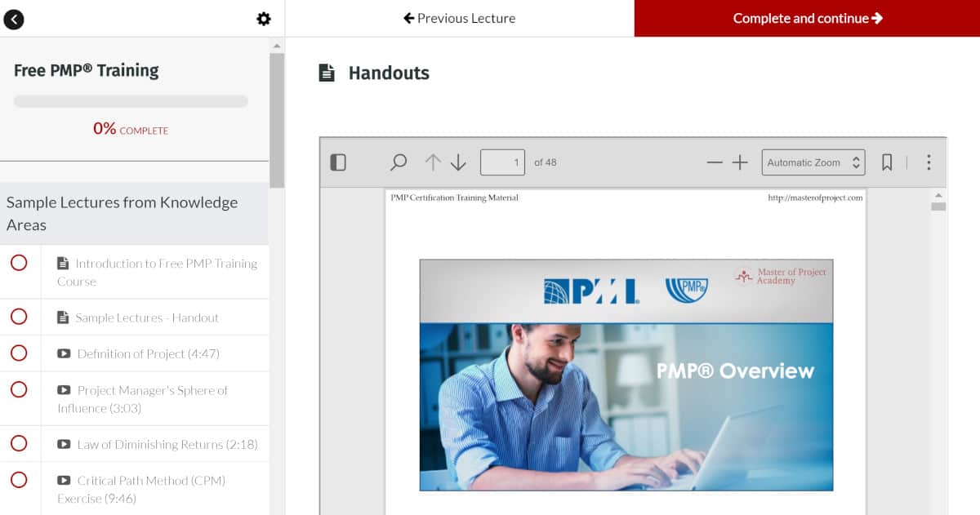Click video icon beside Critical Path Method

coord(64,481)
